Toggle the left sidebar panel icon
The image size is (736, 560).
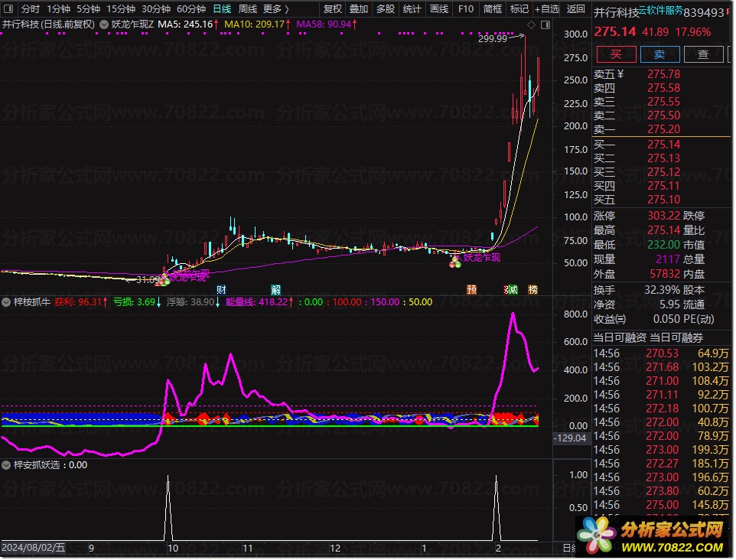click(8, 8)
